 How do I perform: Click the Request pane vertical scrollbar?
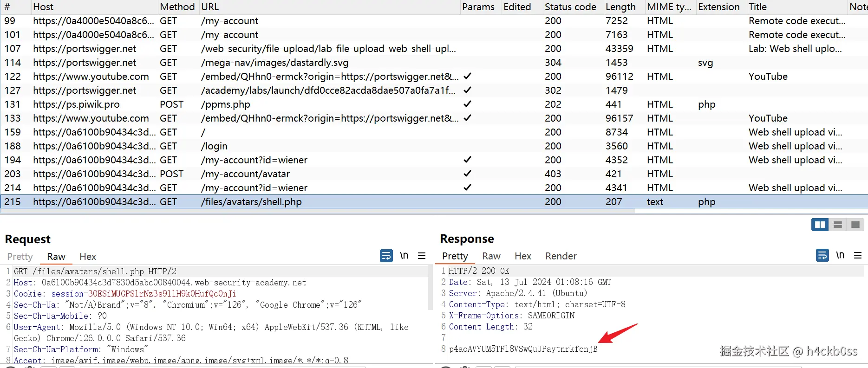[x=430, y=288]
